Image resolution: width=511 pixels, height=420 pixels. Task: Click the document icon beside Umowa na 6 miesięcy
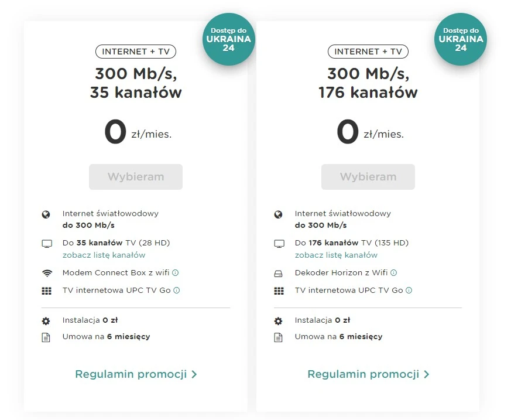46,337
